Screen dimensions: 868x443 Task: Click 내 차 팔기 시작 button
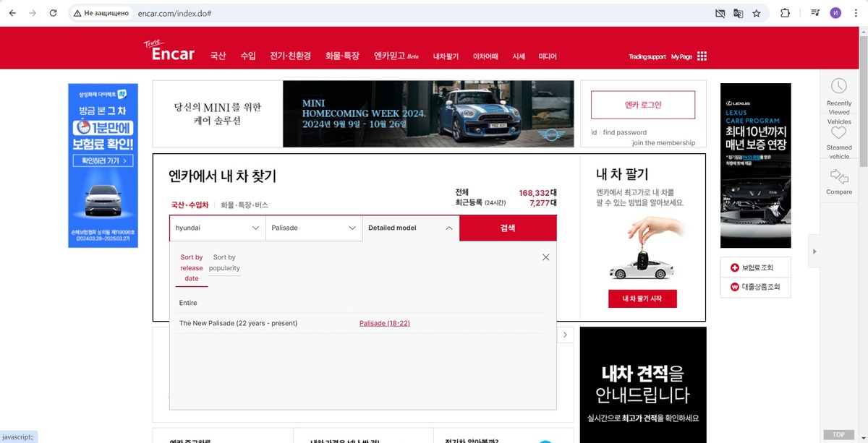coord(642,298)
